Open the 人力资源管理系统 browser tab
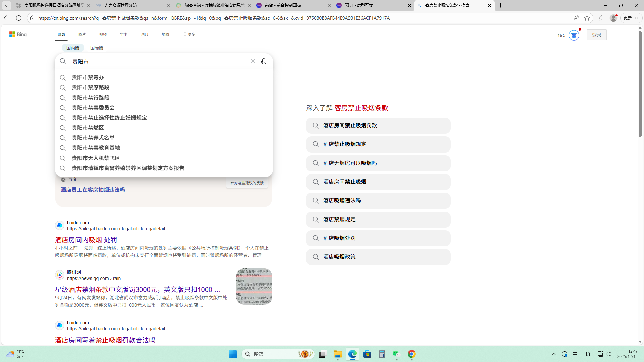Image resolution: width=644 pixels, height=362 pixels. [121, 5]
